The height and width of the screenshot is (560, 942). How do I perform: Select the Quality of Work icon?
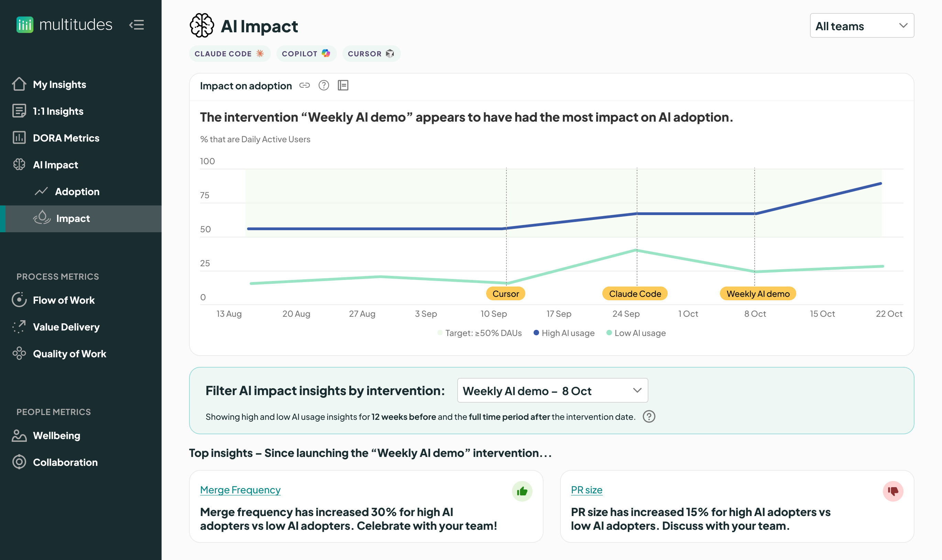19,354
